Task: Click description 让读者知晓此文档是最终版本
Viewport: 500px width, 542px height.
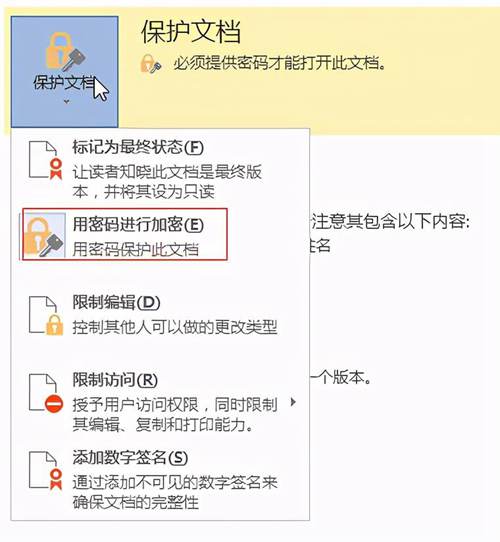Action: pyautogui.click(x=167, y=181)
